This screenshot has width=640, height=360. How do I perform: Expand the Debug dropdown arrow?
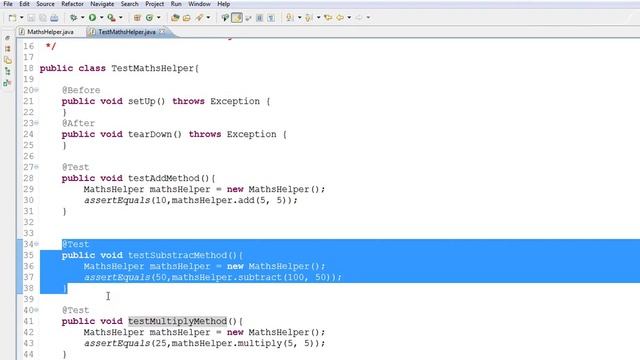tap(82, 18)
